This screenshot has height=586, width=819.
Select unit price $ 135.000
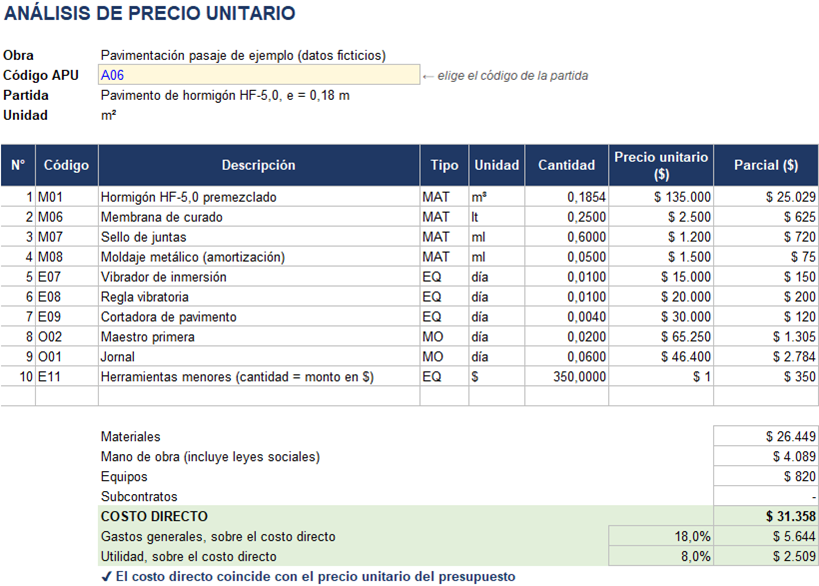(x=661, y=197)
